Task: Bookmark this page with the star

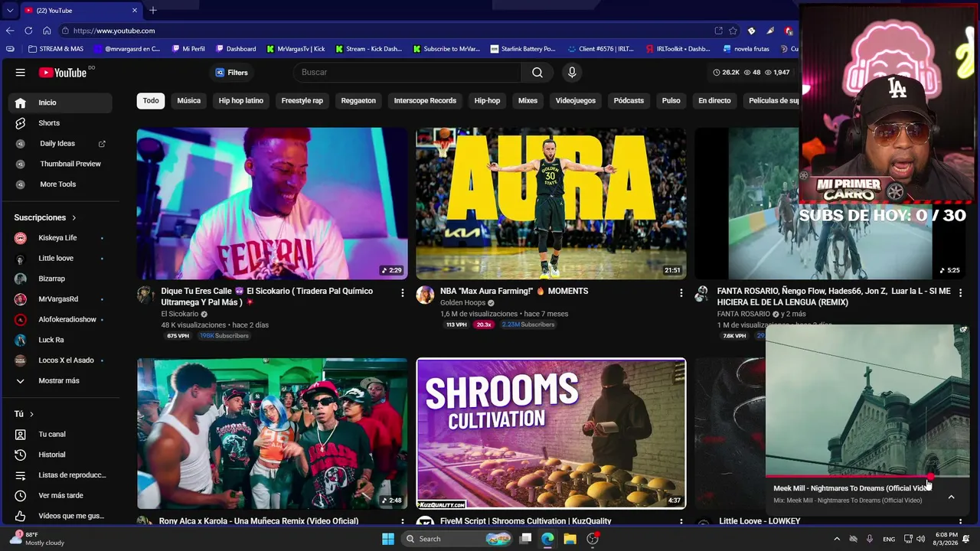Action: tap(733, 31)
